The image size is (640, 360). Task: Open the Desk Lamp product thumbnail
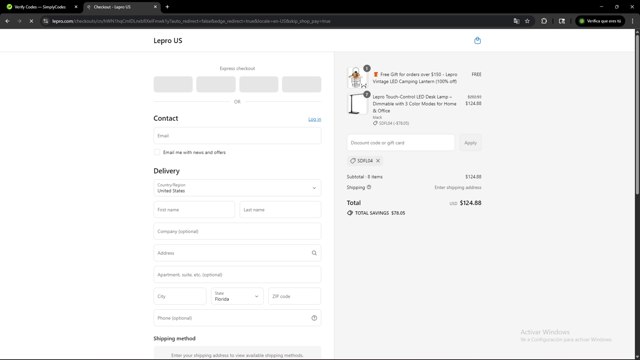click(x=356, y=104)
